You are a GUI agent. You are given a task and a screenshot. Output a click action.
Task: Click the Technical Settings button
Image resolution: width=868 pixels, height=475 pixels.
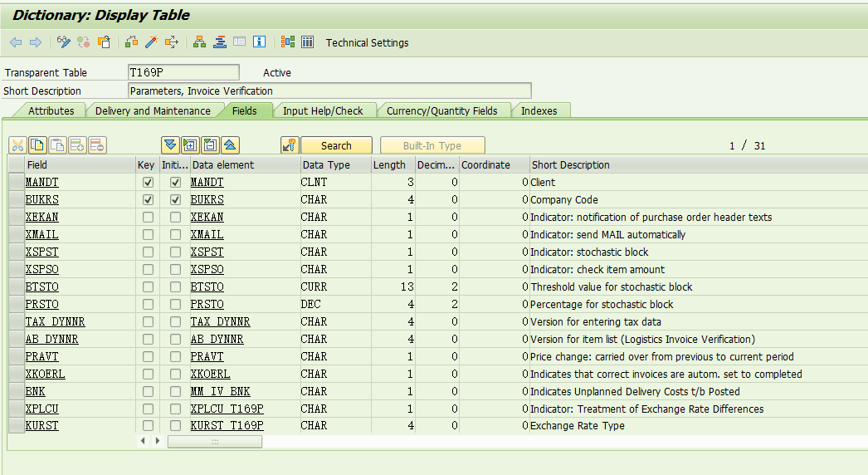pyautogui.click(x=367, y=43)
